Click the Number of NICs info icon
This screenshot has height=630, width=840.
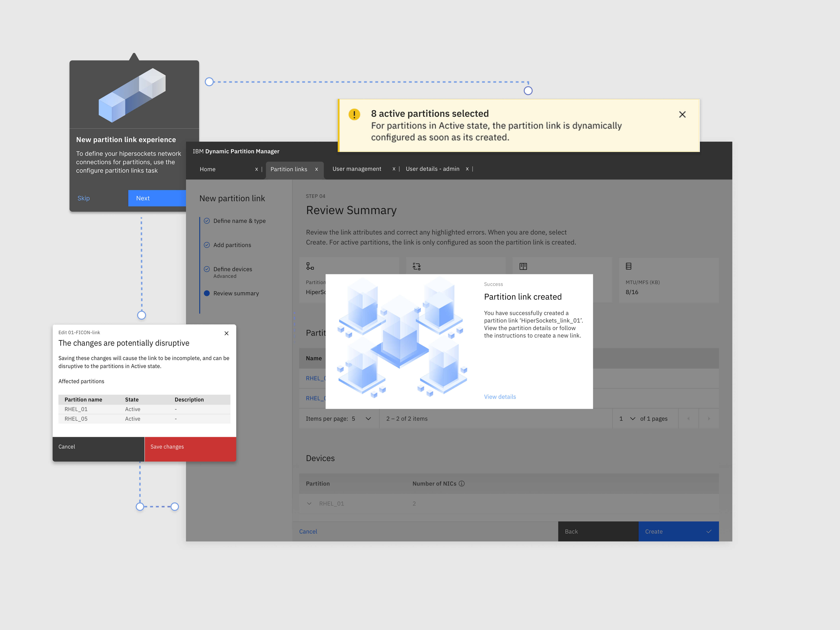click(x=461, y=483)
